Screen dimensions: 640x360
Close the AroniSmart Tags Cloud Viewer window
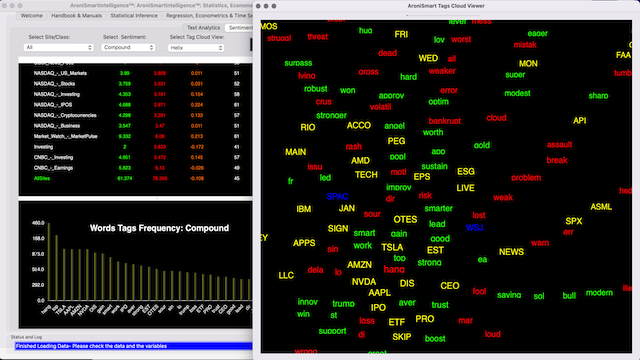click(x=258, y=6)
